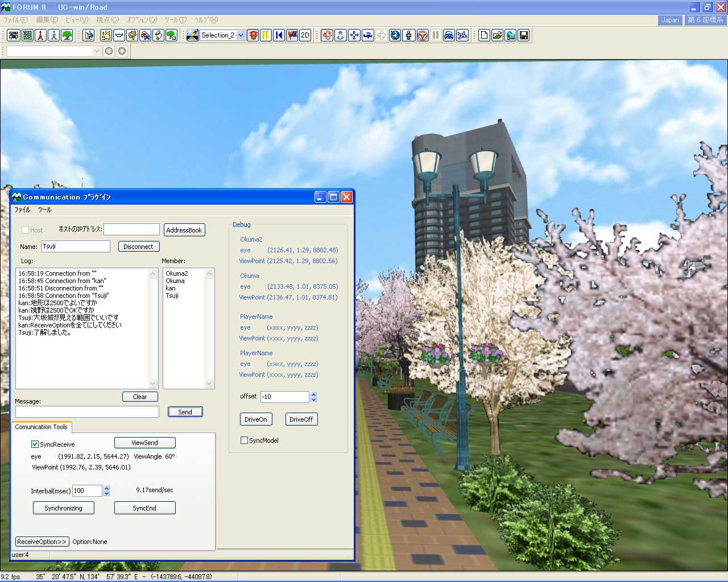728x582 pixels.
Task: Click the tower icon in toolbar
Action: (40, 35)
